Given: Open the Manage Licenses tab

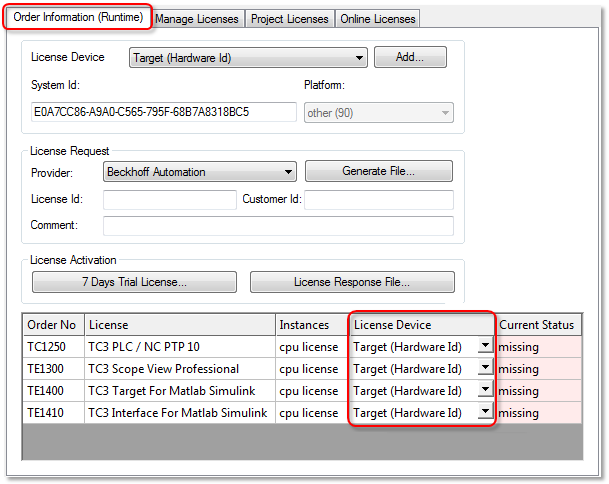Looking at the screenshot, I should 197,19.
